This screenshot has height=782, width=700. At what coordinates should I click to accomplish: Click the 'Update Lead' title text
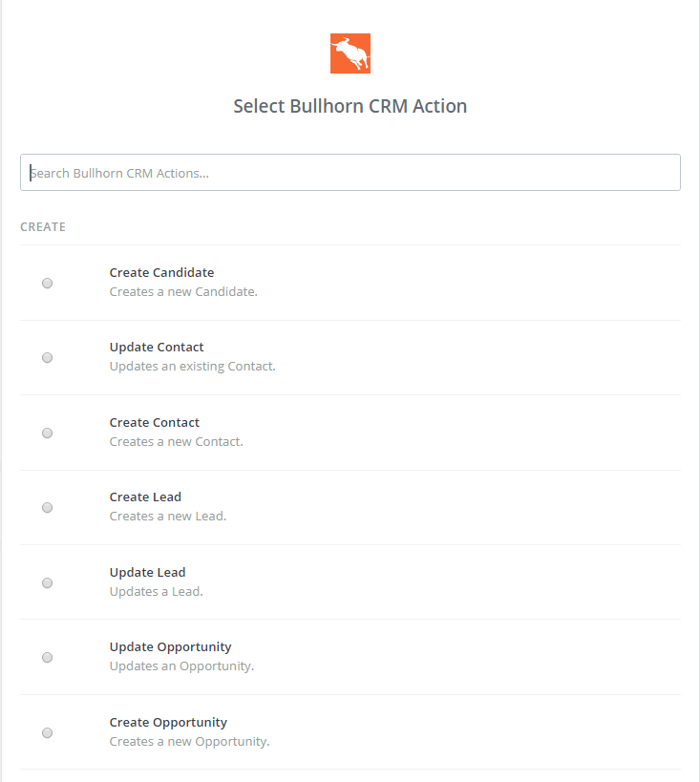pos(148,572)
